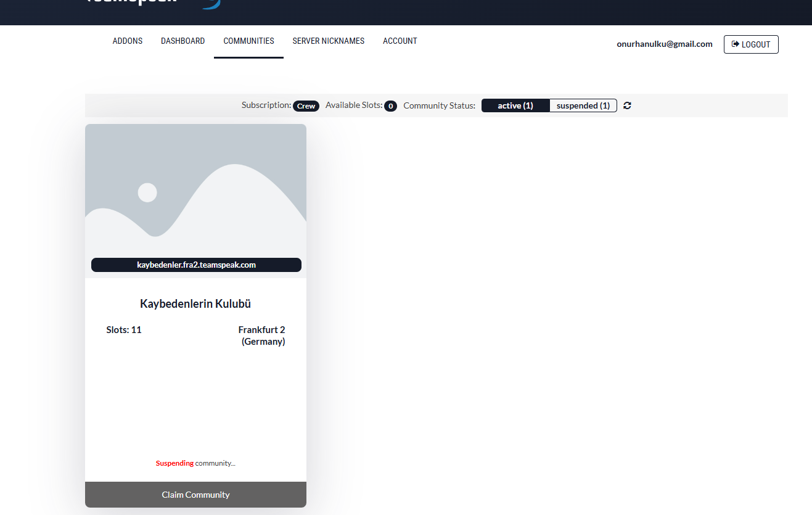Click the Slots: 11 label
This screenshot has width=812, height=515.
coord(124,330)
